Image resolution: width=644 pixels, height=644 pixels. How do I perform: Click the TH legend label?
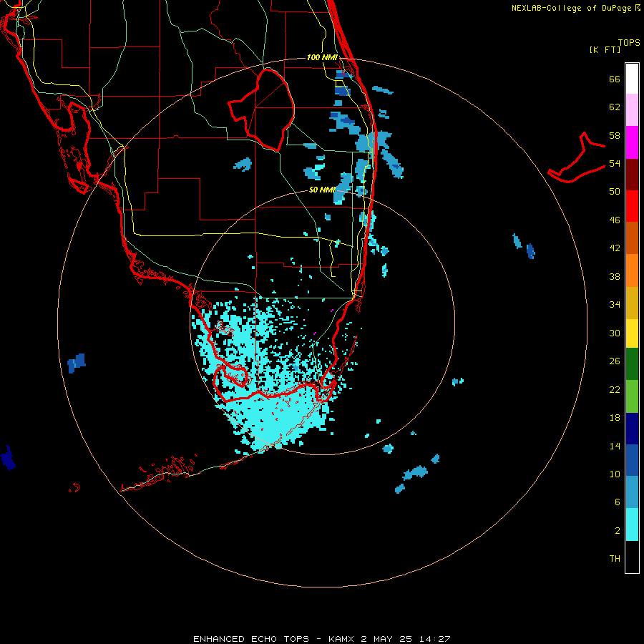[x=615, y=559]
